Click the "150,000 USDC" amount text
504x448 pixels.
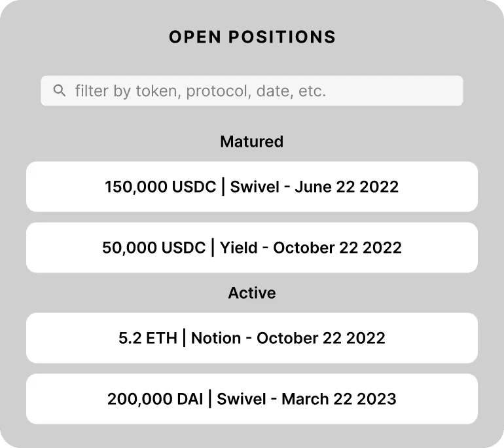160,187
